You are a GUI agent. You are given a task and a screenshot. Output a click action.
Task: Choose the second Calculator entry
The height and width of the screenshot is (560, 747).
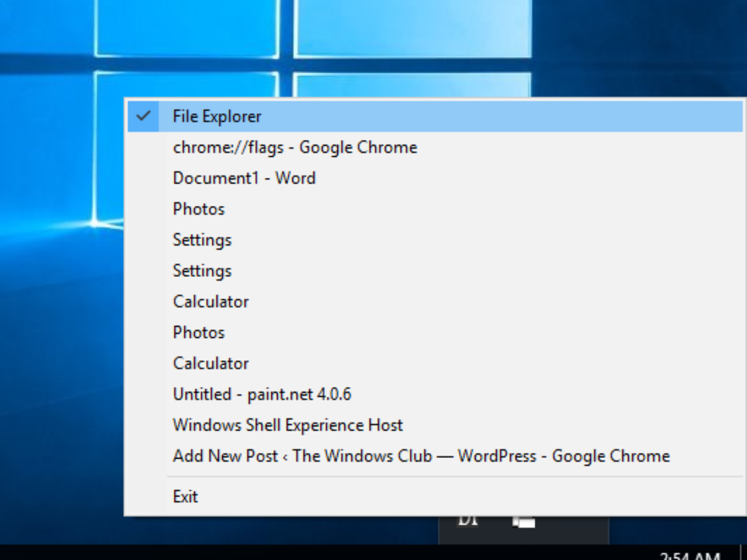[210, 363]
